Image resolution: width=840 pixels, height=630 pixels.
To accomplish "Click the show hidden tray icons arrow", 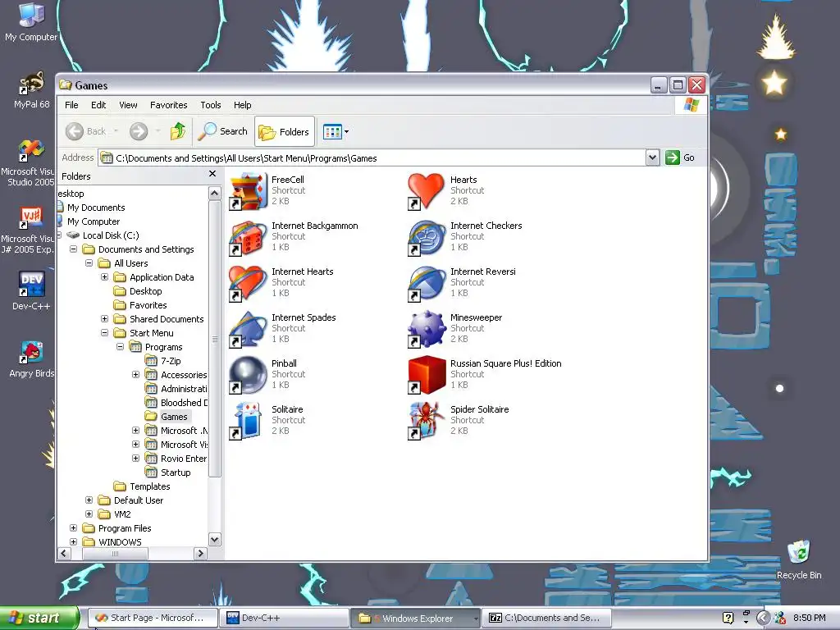I will coord(764,618).
